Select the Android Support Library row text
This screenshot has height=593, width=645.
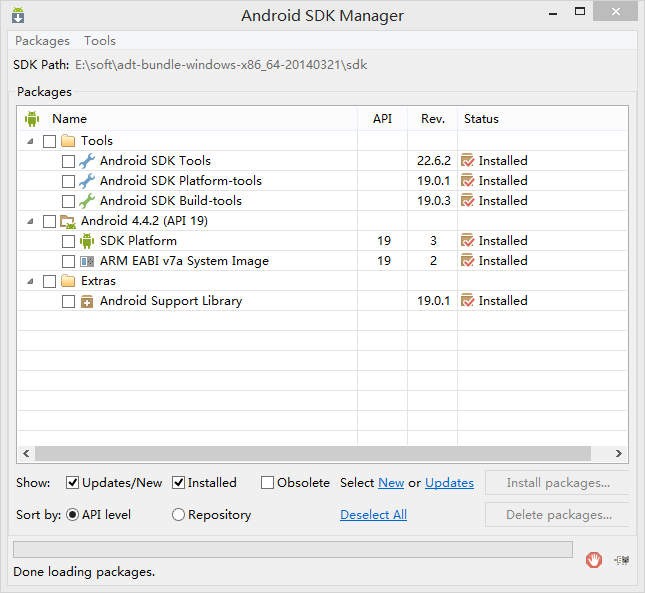[x=171, y=301]
